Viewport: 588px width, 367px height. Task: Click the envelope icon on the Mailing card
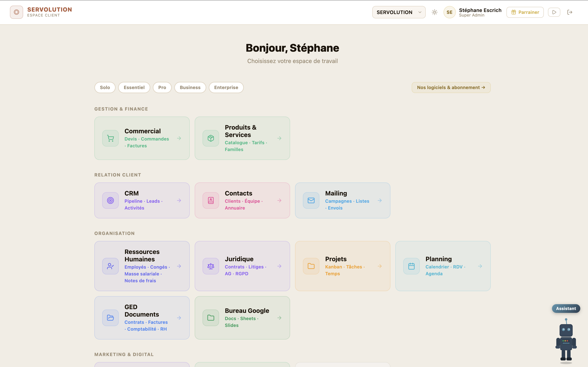click(311, 200)
